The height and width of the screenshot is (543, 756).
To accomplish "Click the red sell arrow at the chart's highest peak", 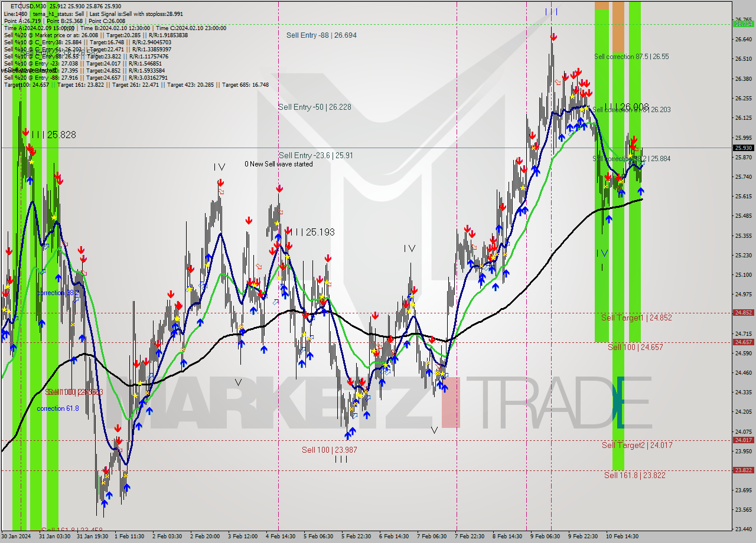I will 553,37.
